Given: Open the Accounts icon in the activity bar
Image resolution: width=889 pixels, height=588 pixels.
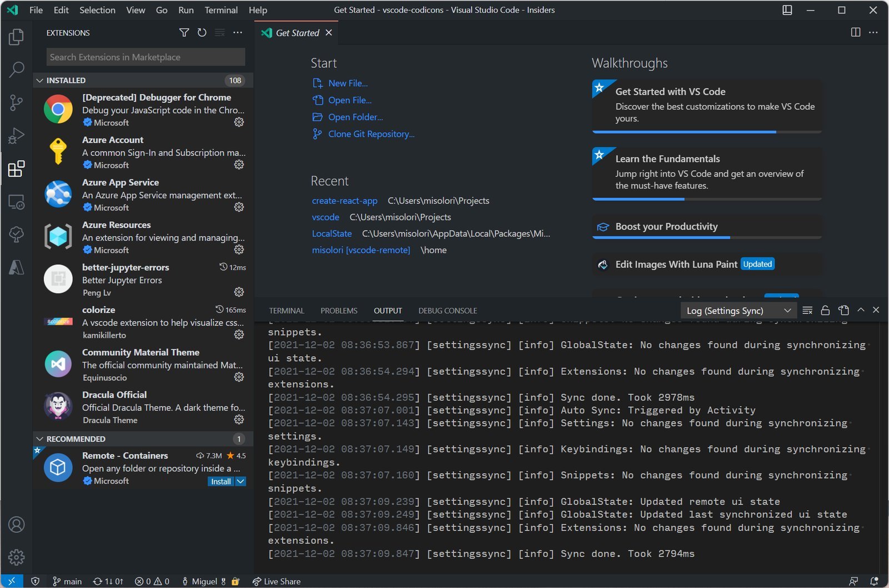Looking at the screenshot, I should pos(16,524).
